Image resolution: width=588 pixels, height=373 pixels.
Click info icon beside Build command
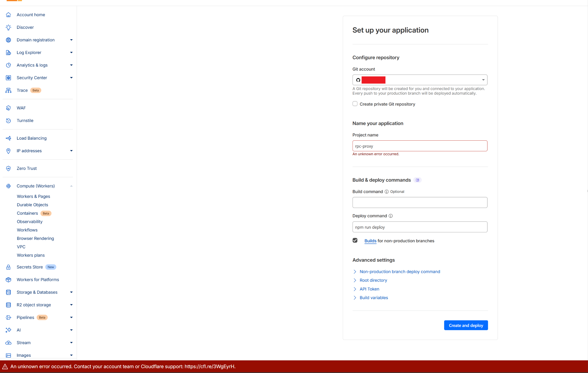click(386, 192)
